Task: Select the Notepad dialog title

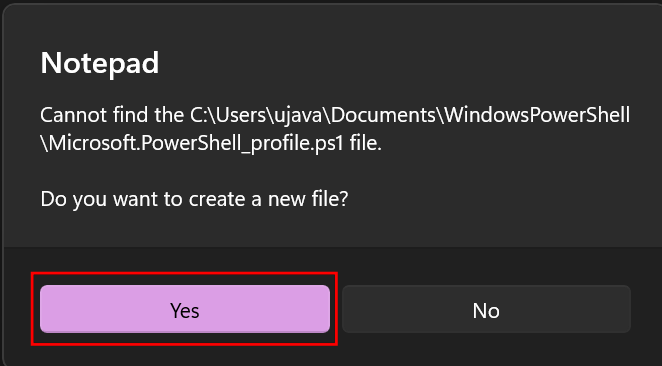Action: [x=100, y=63]
